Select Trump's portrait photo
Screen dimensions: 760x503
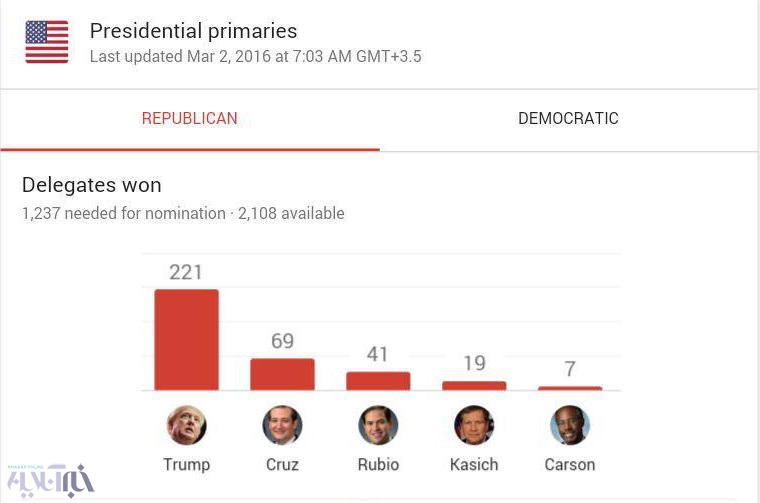[x=186, y=426]
